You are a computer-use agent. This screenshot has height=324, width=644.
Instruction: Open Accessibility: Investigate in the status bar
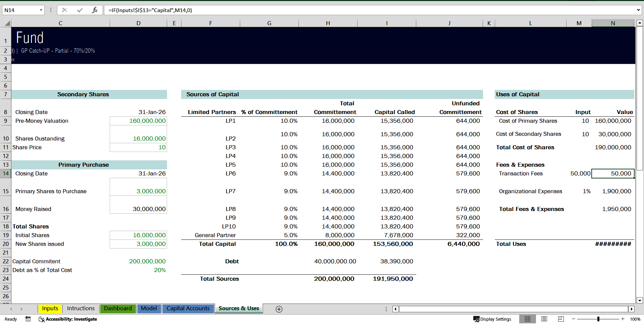coord(68,319)
